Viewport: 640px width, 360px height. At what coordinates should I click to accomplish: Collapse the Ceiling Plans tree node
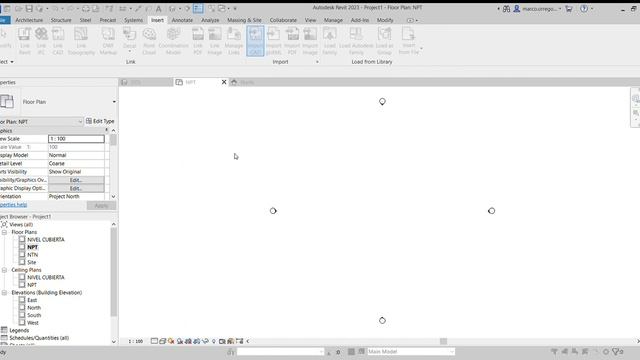[4, 270]
